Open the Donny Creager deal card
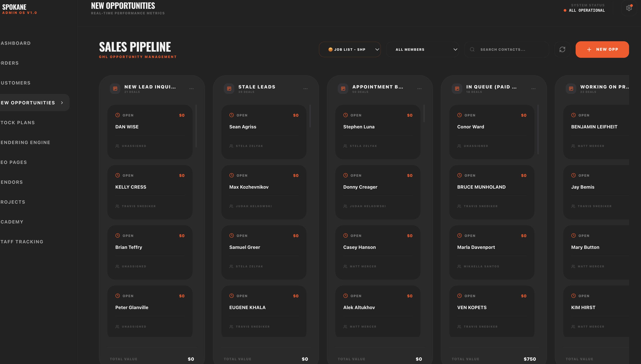Image resolution: width=641 pixels, height=364 pixels. (x=378, y=192)
